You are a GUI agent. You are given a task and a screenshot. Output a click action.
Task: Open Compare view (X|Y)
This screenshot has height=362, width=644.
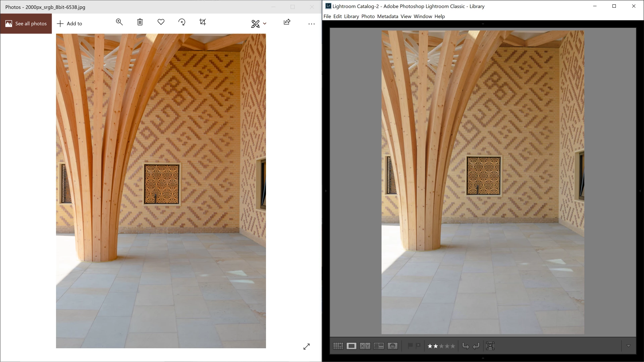point(365,346)
